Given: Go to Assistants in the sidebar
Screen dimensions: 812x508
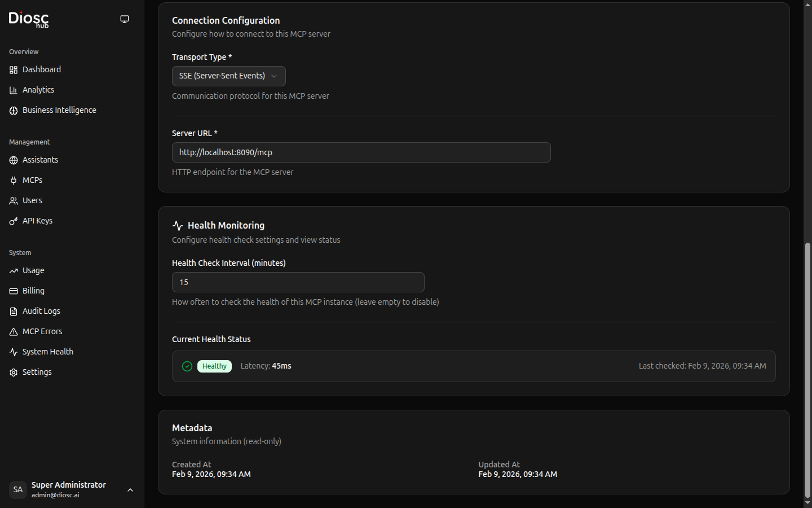Looking at the screenshot, I should point(40,160).
